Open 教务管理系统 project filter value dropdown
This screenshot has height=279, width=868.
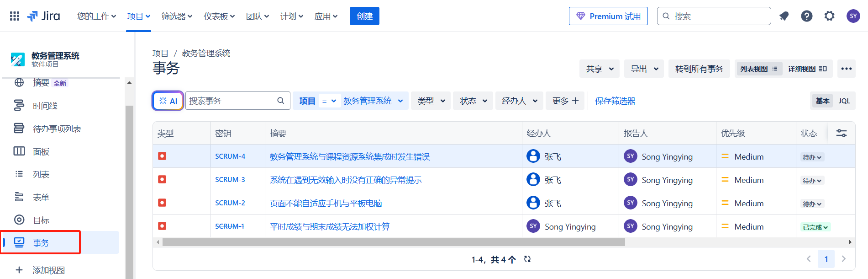[373, 101]
